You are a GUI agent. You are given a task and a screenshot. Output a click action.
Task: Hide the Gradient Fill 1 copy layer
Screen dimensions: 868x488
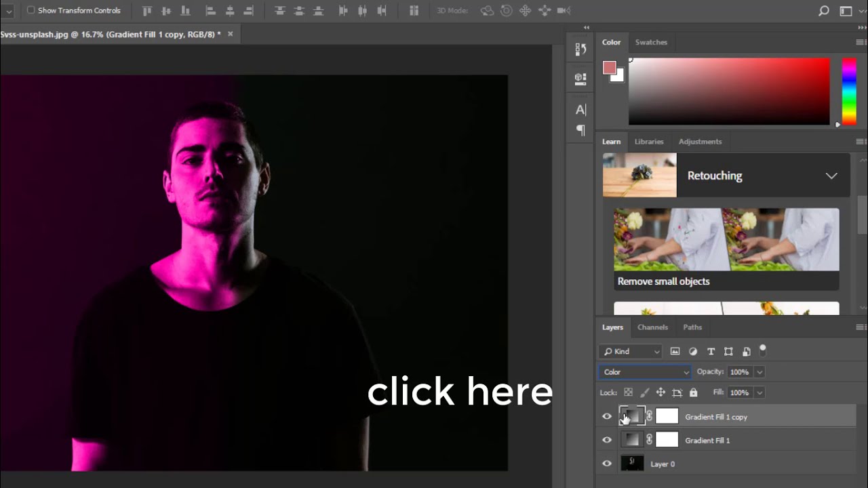pyautogui.click(x=607, y=417)
